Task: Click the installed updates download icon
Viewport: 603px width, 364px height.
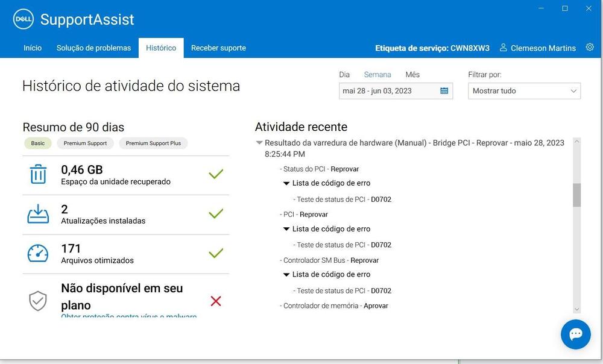Action: [x=38, y=214]
